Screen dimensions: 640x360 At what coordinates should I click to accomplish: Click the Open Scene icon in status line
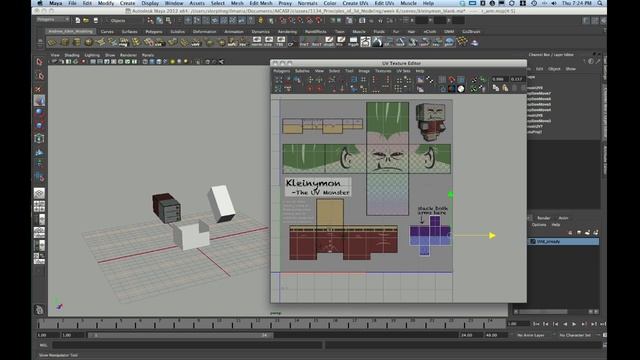point(86,20)
